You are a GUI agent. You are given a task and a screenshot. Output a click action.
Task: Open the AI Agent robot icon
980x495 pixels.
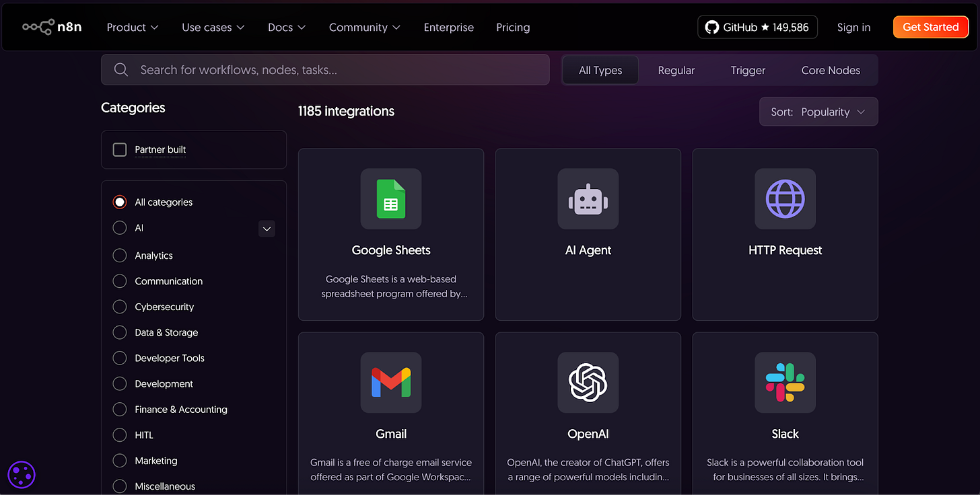588,198
